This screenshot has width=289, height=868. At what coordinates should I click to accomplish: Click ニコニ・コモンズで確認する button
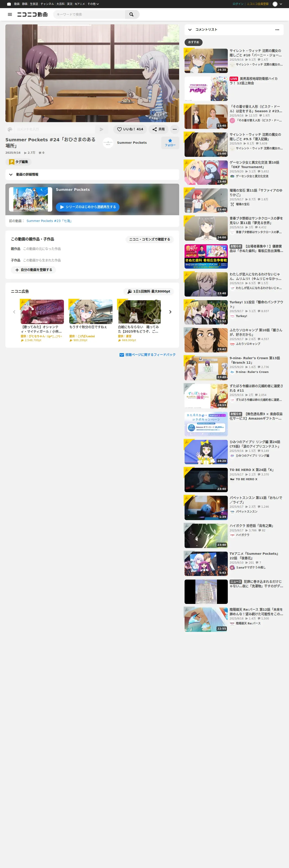pyautogui.click(x=149, y=239)
